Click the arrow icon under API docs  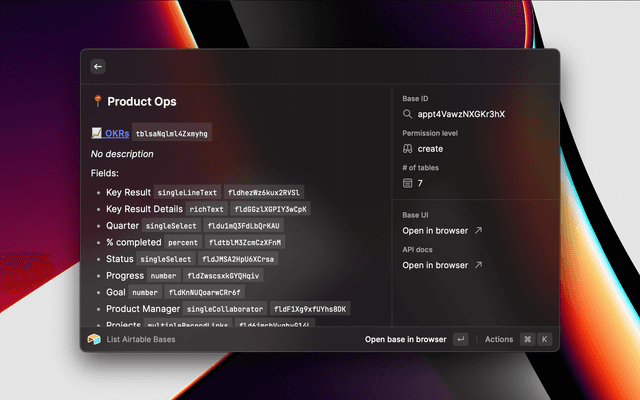(478, 265)
